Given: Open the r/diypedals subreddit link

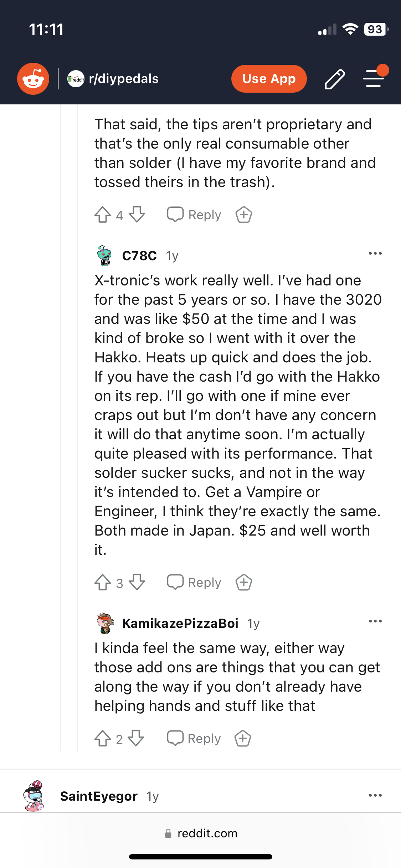Looking at the screenshot, I should (123, 79).
